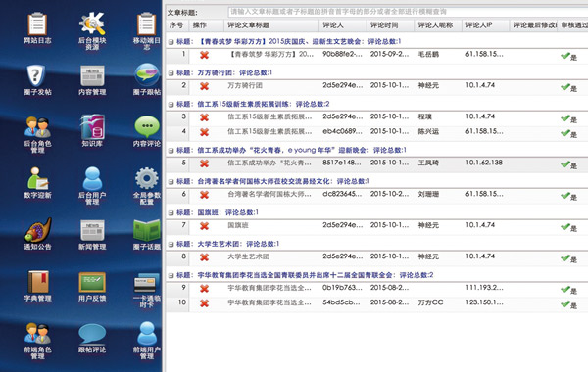The height and width of the screenshot is (372, 588).
Task: Select nickname cell 刘珊珊
Action: [x=428, y=195]
